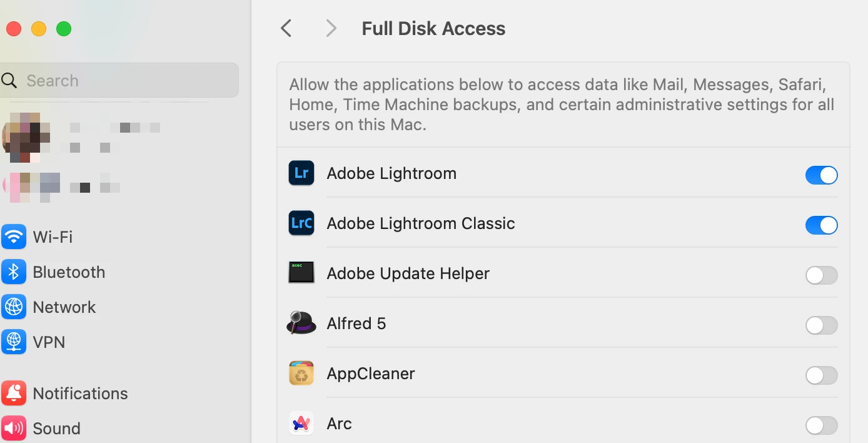Click the Wi-Fi sidebar icon
Viewport: 868px width, 443px height.
(x=14, y=237)
